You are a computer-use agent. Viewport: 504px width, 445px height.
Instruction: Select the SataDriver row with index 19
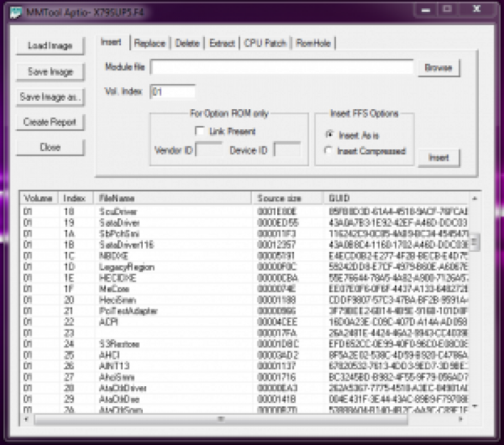click(244, 223)
